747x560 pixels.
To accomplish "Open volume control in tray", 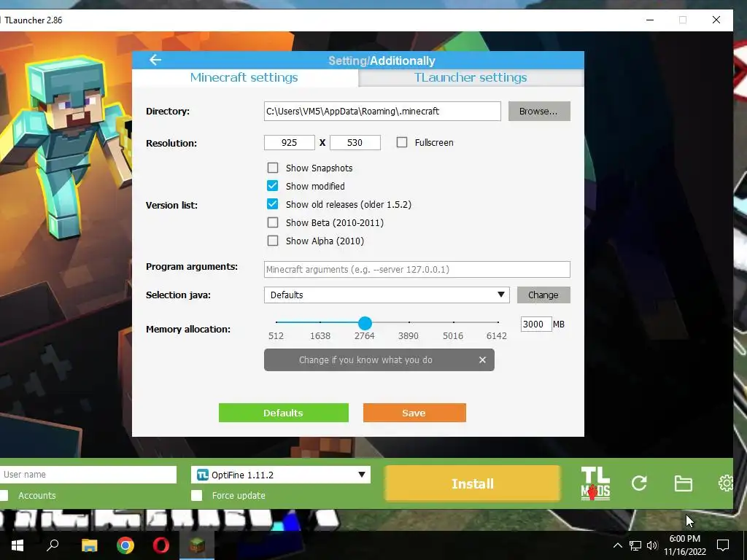I will [652, 545].
